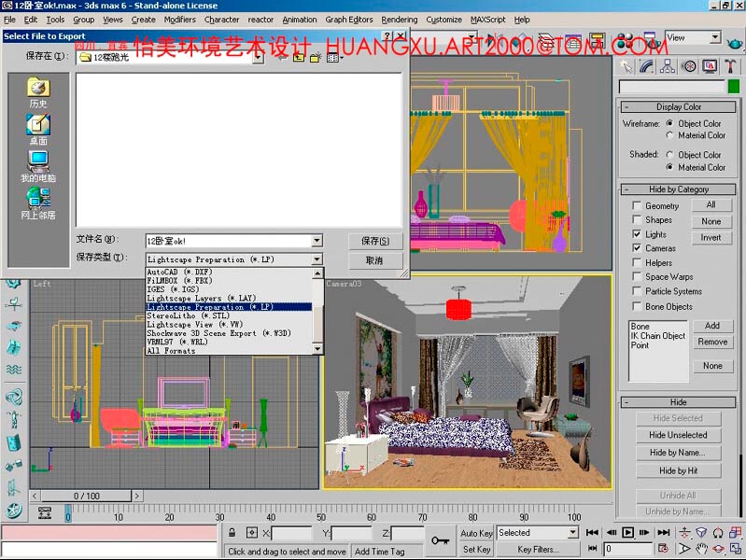Select the Truck Camera hand icon

(x=701, y=549)
